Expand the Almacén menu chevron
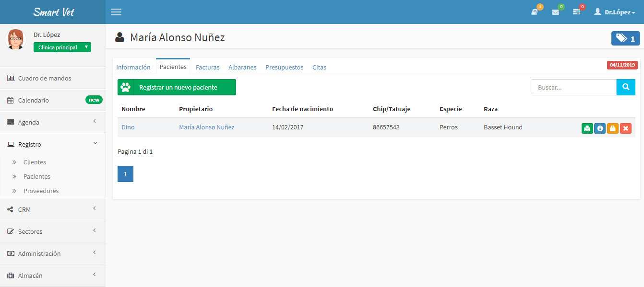Image resolution: width=644 pixels, height=287 pixels. click(95, 275)
